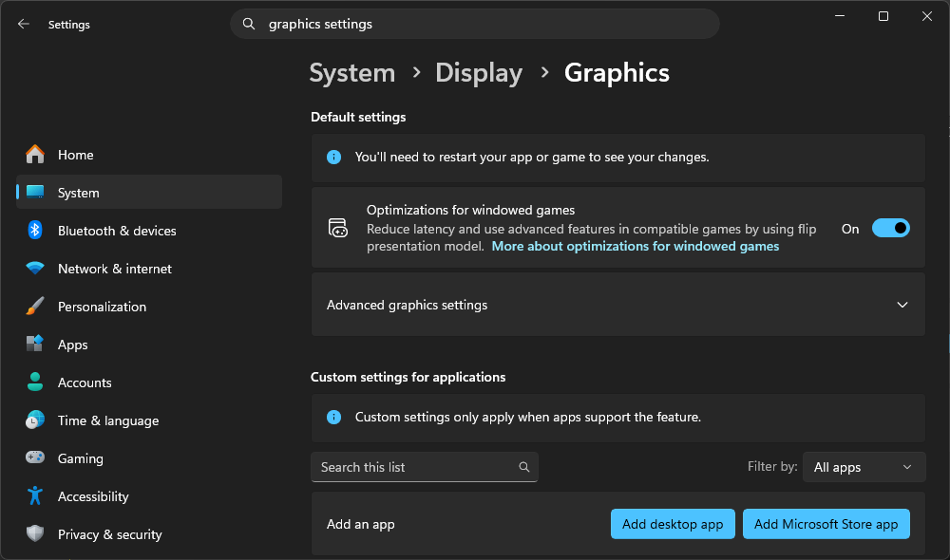Click Add Microsoft Store app button
950x560 pixels.
826,524
